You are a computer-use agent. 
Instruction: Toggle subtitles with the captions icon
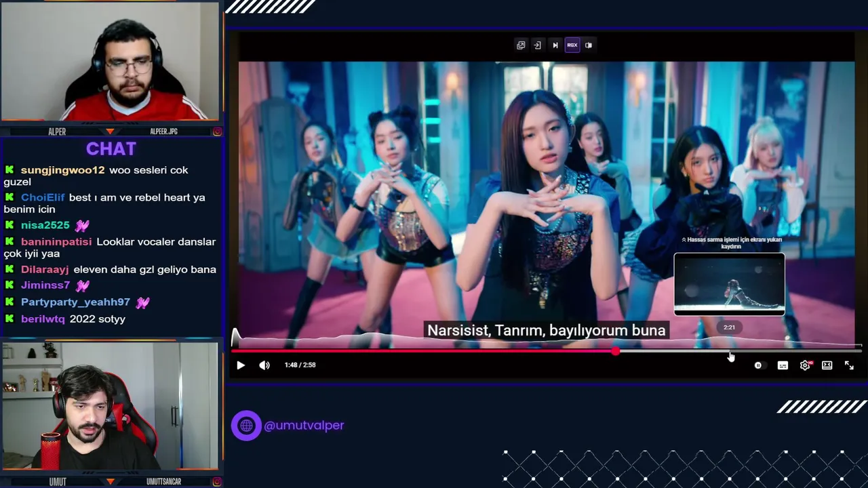[783, 365]
